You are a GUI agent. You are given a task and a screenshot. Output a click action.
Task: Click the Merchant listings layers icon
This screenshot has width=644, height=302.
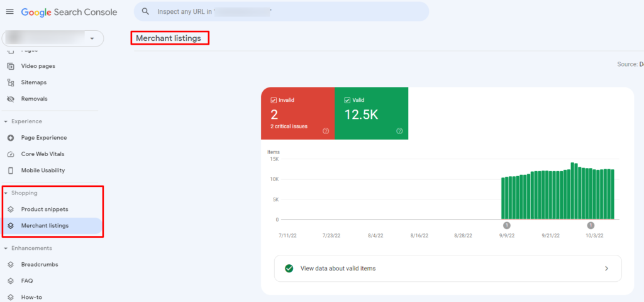coord(11,226)
